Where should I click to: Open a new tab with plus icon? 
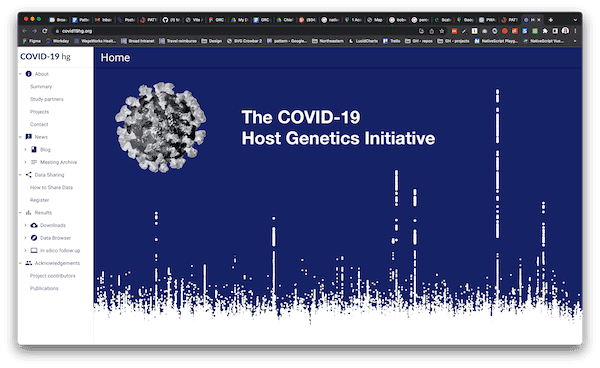[551, 20]
